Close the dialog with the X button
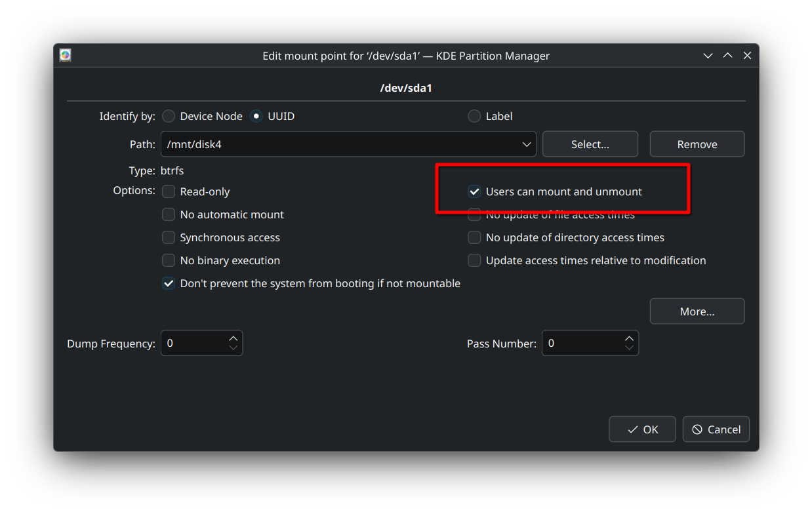Screen dimensions: 812x514 click(747, 56)
